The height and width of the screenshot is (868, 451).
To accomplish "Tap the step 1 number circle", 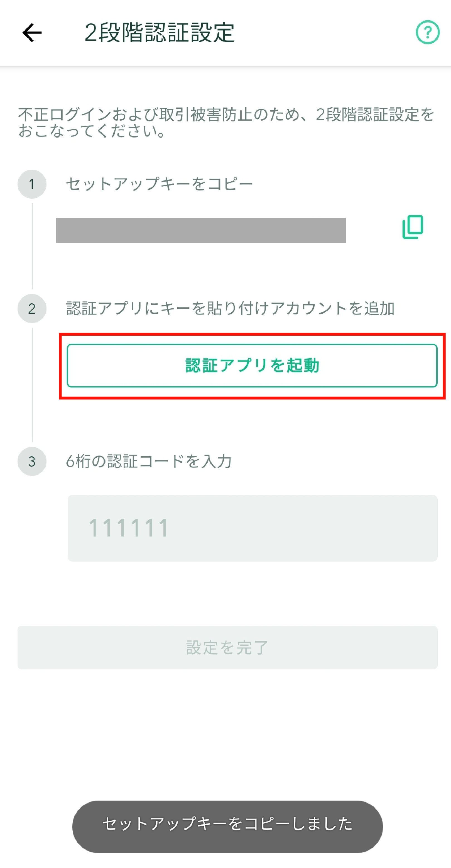I will click(x=32, y=184).
